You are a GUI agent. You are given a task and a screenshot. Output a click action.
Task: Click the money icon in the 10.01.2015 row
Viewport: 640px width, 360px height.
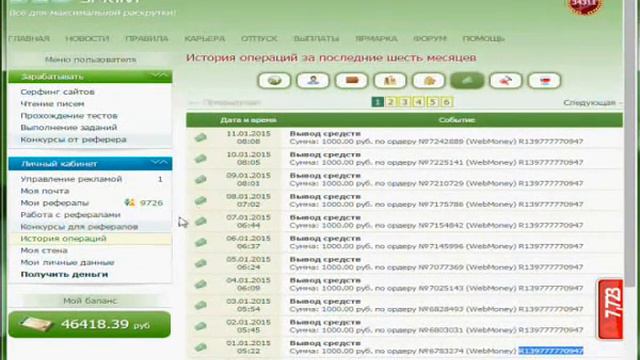(x=200, y=158)
